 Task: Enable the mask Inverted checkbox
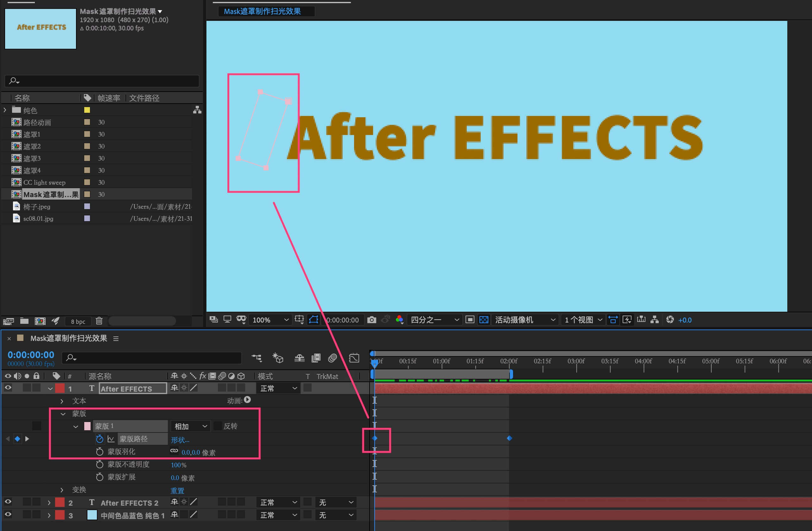pyautogui.click(x=217, y=426)
